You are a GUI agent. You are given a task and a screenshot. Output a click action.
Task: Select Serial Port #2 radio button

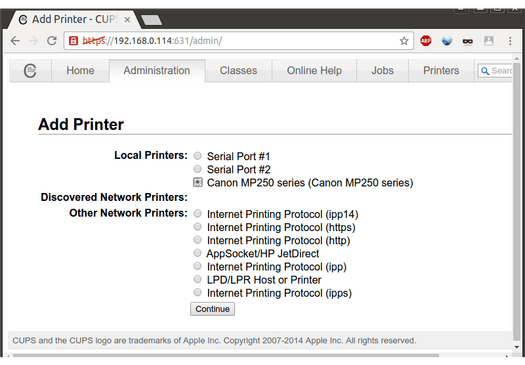tap(198, 169)
